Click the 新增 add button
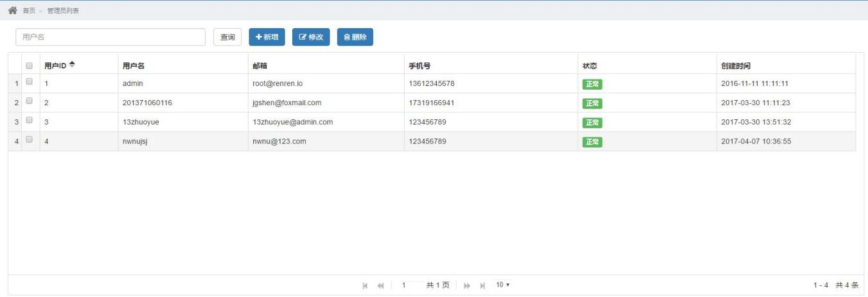Screen dimensions: 868x297 [x=267, y=37]
